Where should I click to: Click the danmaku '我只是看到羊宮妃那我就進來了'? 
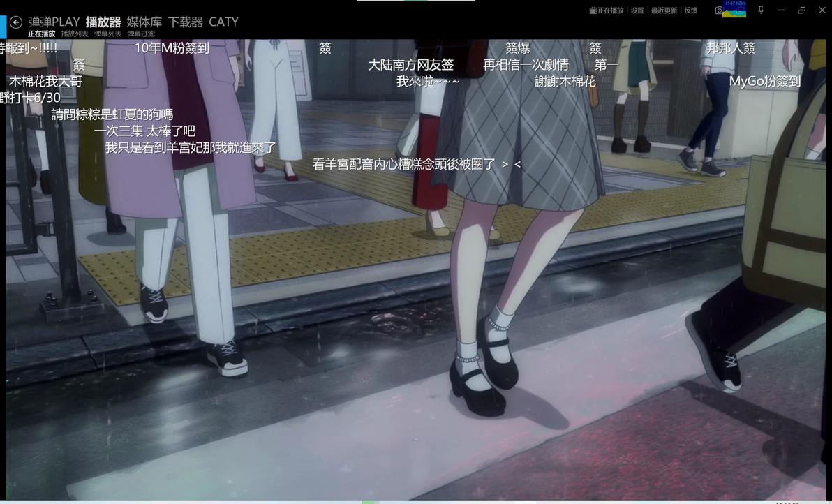pyautogui.click(x=191, y=147)
